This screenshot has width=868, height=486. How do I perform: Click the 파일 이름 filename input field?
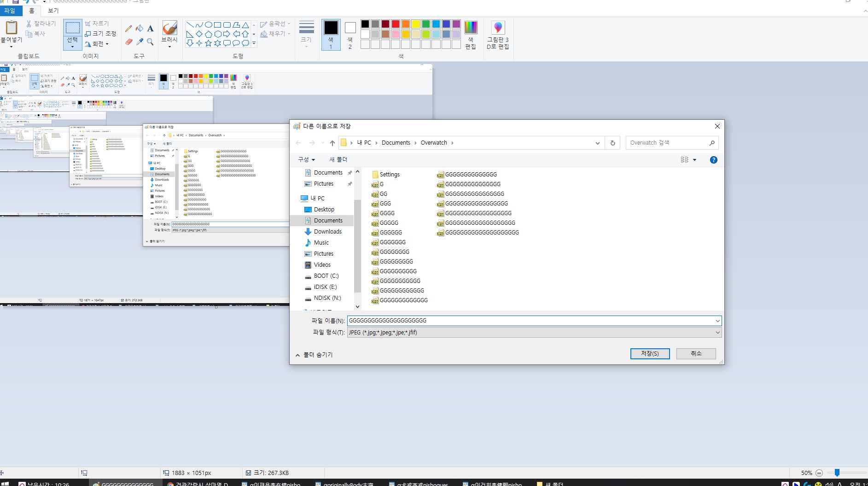click(534, 321)
